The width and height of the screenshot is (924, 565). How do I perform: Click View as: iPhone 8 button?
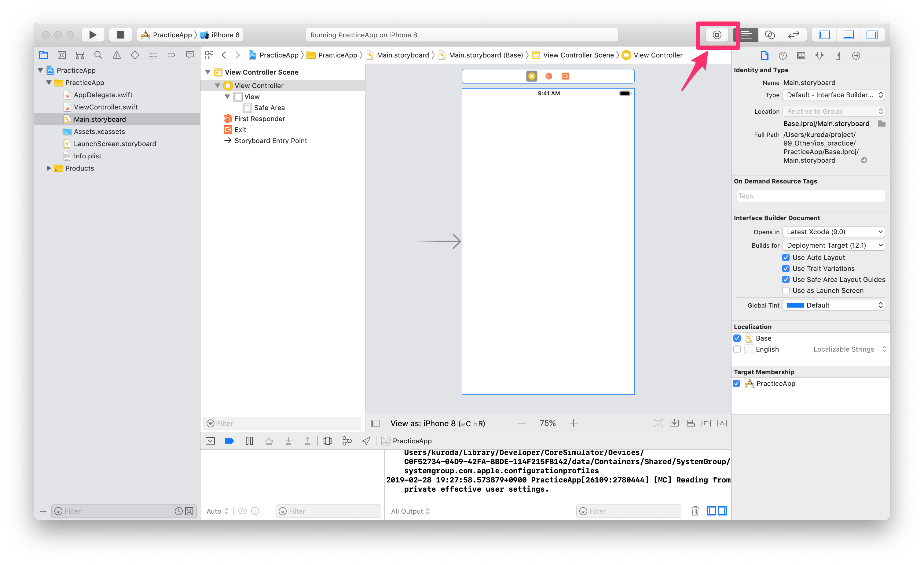(437, 423)
